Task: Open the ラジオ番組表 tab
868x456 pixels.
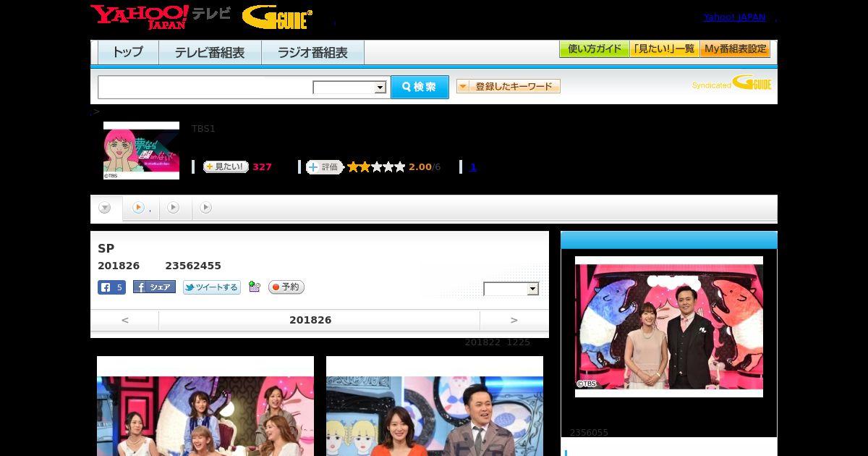Action: (x=312, y=52)
